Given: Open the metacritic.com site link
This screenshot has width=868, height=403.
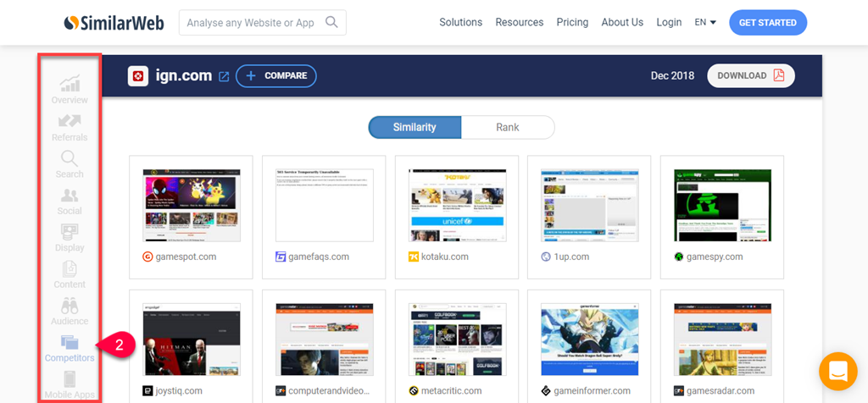Looking at the screenshot, I should coord(452,391).
